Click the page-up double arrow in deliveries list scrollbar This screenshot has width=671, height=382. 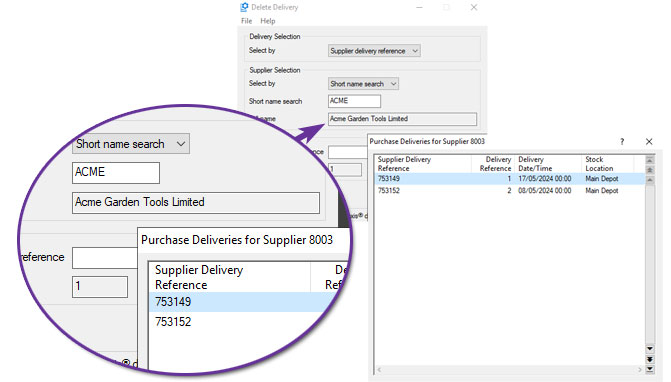click(x=650, y=170)
